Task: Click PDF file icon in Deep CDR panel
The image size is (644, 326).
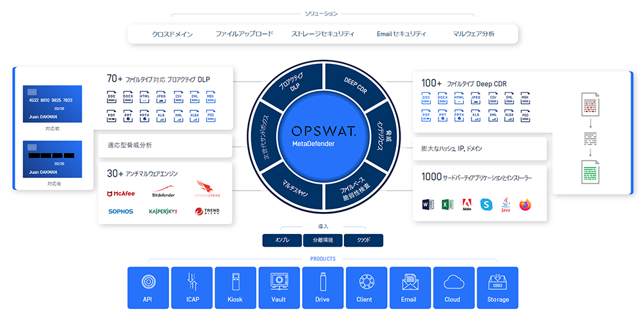Action: [x=426, y=115]
